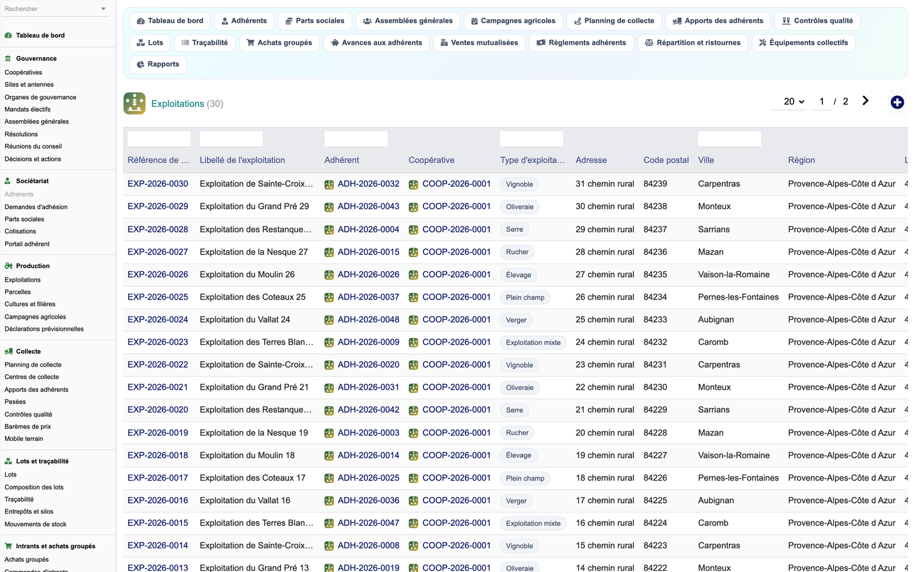Open Assemblées générales tab
The width and height of the screenshot is (924, 572).
(x=408, y=21)
